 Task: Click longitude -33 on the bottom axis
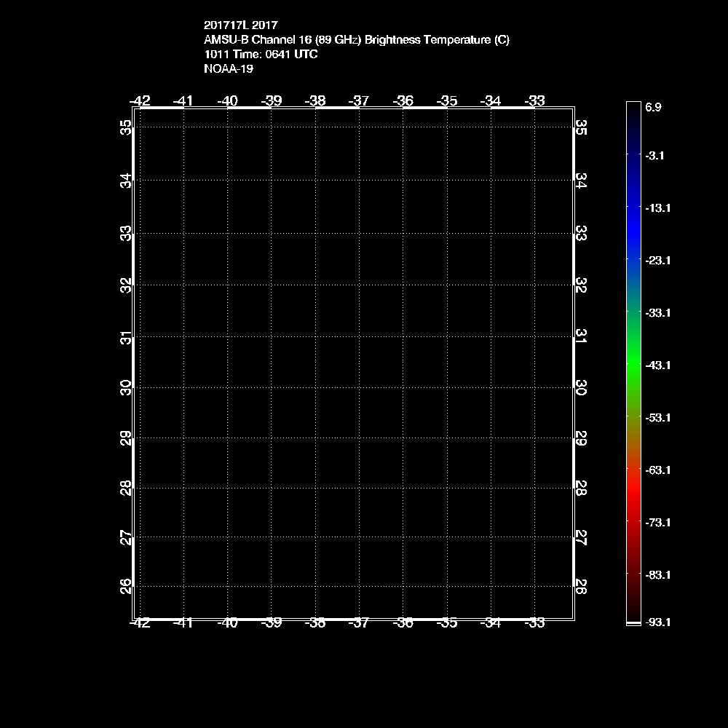pos(535,623)
